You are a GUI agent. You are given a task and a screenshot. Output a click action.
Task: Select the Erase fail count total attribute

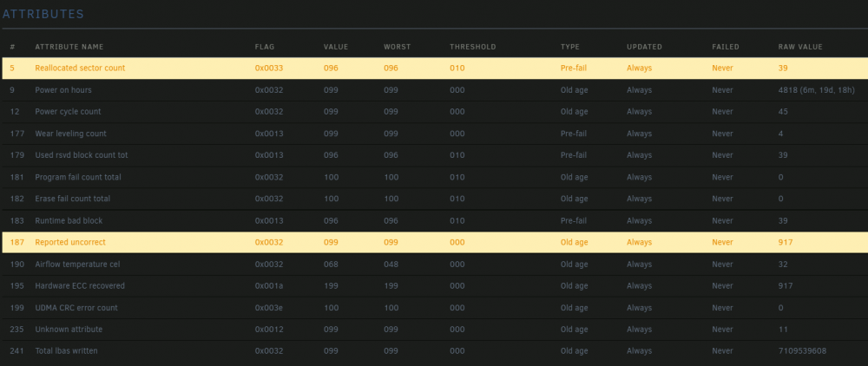[x=73, y=199]
